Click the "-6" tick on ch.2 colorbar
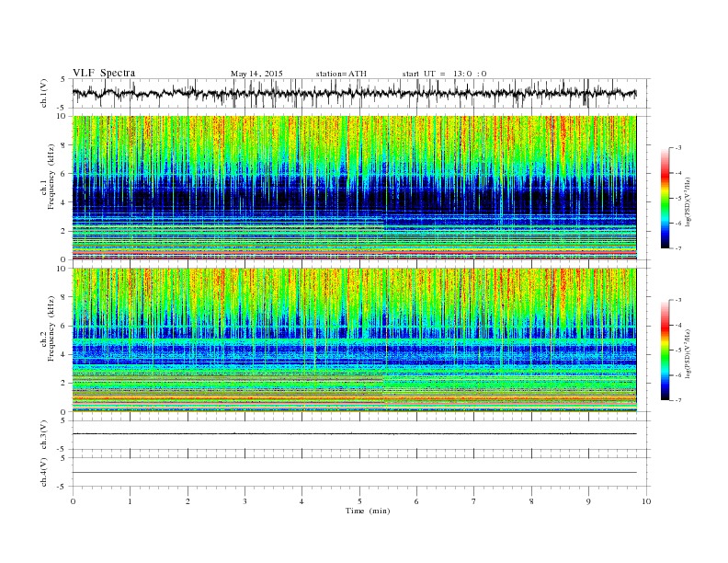 click(x=677, y=375)
